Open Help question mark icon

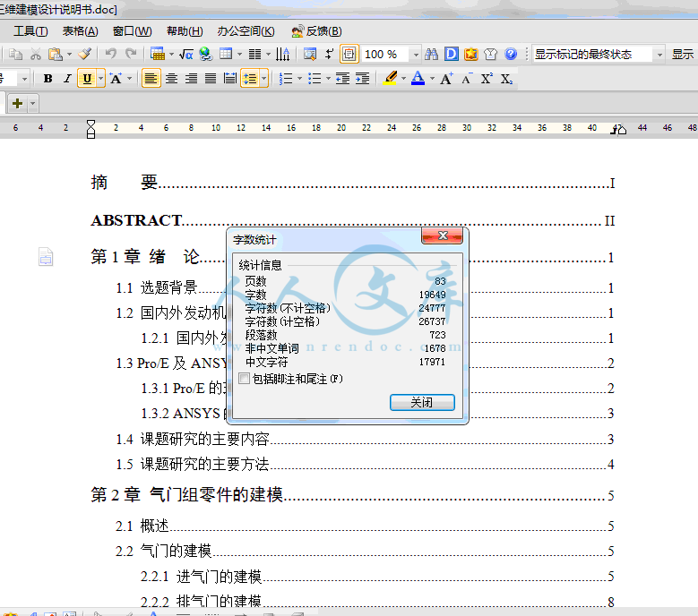[x=511, y=55]
